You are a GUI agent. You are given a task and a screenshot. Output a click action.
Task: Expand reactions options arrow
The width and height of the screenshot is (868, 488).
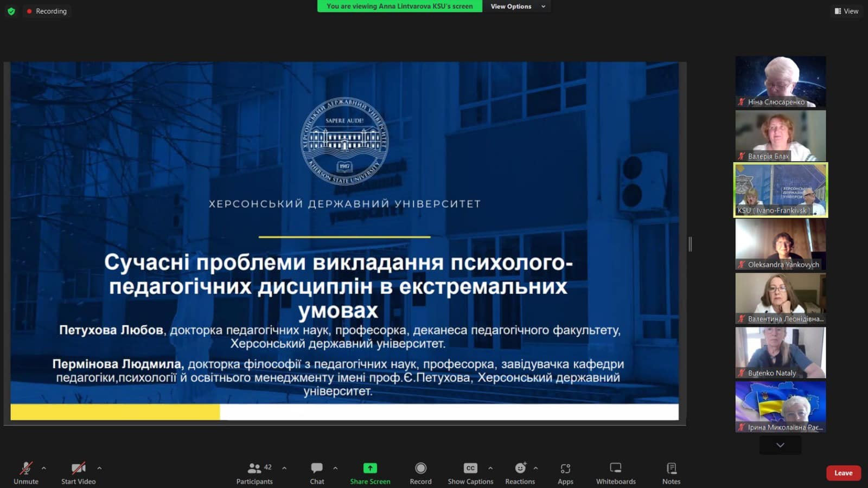[x=535, y=468]
